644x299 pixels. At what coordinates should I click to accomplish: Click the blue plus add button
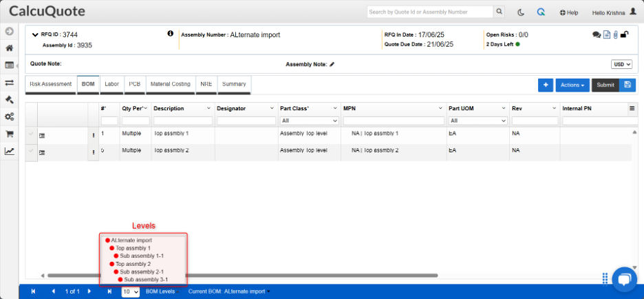click(546, 85)
